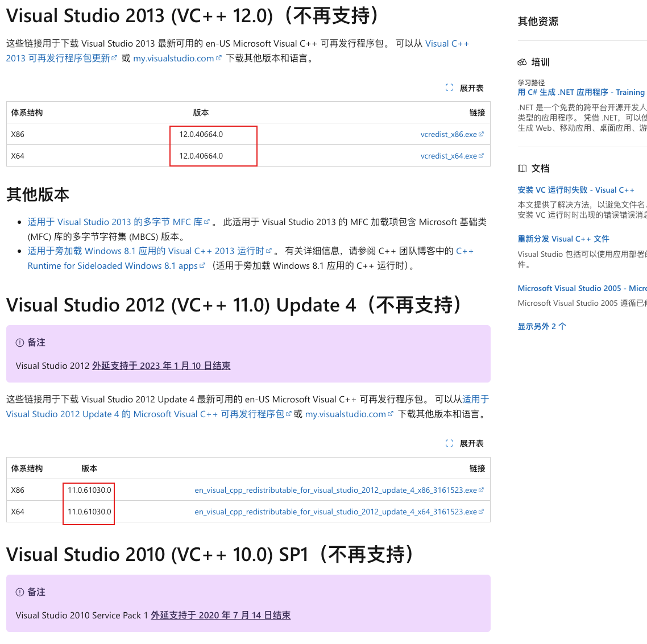Viewport: 647px width, 644px height.
Task: Click Visual Studio 2010 SP1 heading
Action: tap(210, 554)
